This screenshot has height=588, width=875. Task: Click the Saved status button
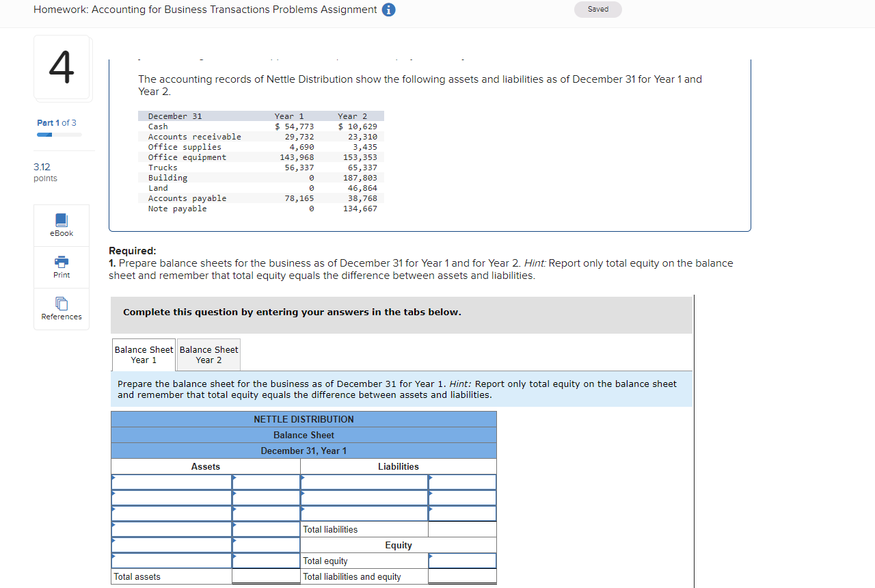597,9
